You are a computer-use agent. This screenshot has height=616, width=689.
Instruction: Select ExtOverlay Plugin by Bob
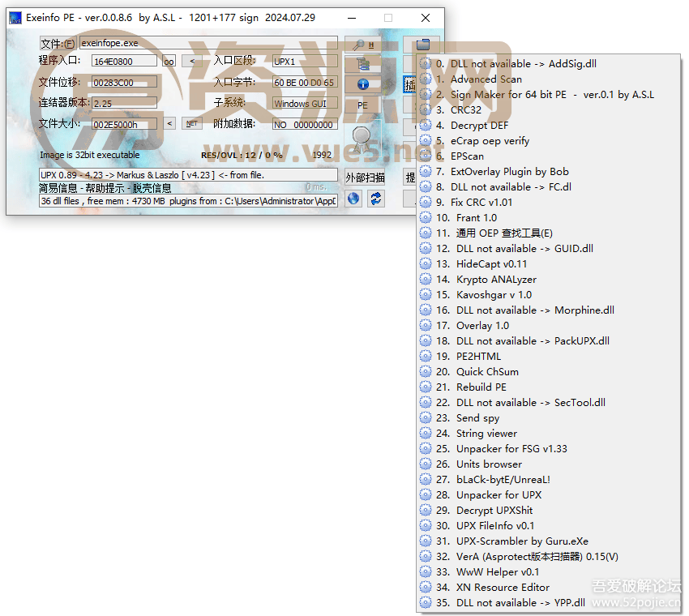click(548, 171)
